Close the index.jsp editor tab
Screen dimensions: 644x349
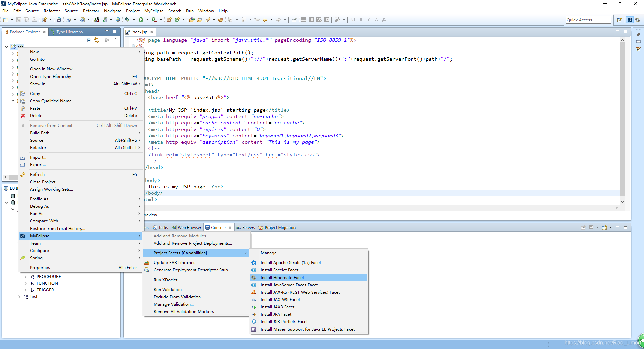(x=152, y=32)
